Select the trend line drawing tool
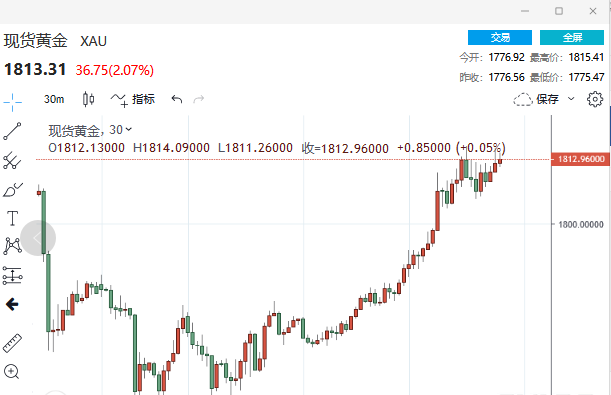611x395 pixels. pos(12,131)
